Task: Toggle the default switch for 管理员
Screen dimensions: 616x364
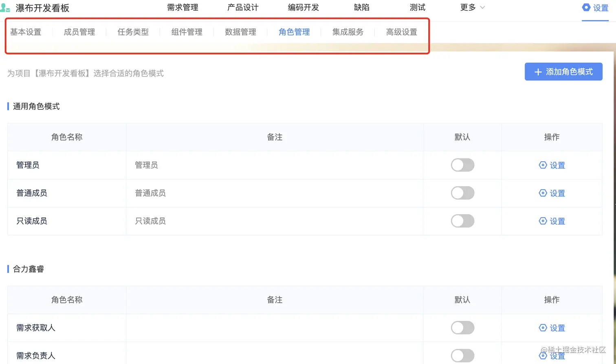Action: [462, 165]
